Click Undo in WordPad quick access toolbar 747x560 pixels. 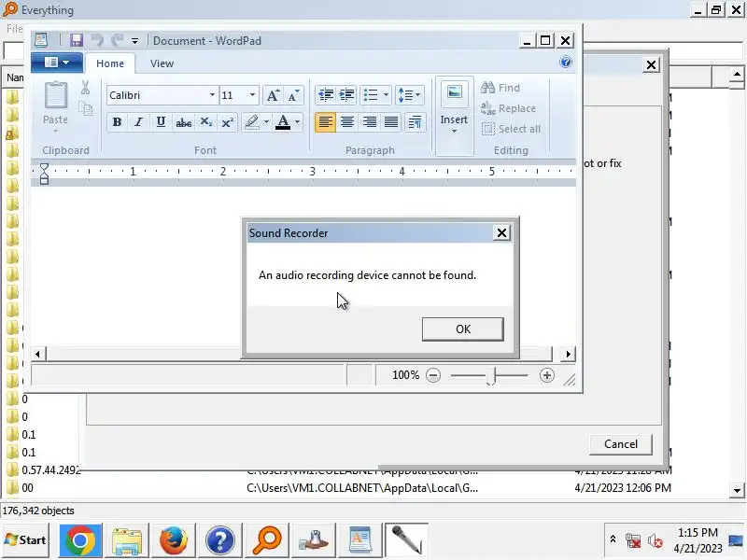click(x=97, y=40)
